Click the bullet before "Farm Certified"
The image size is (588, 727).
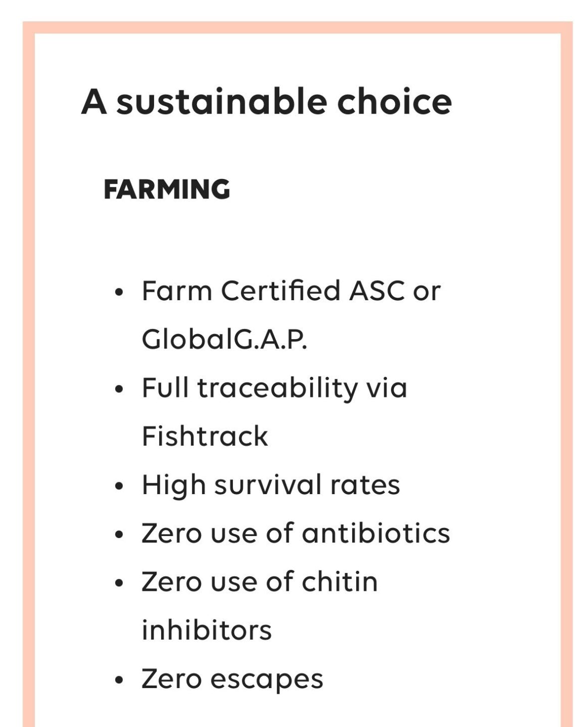pyautogui.click(x=118, y=292)
